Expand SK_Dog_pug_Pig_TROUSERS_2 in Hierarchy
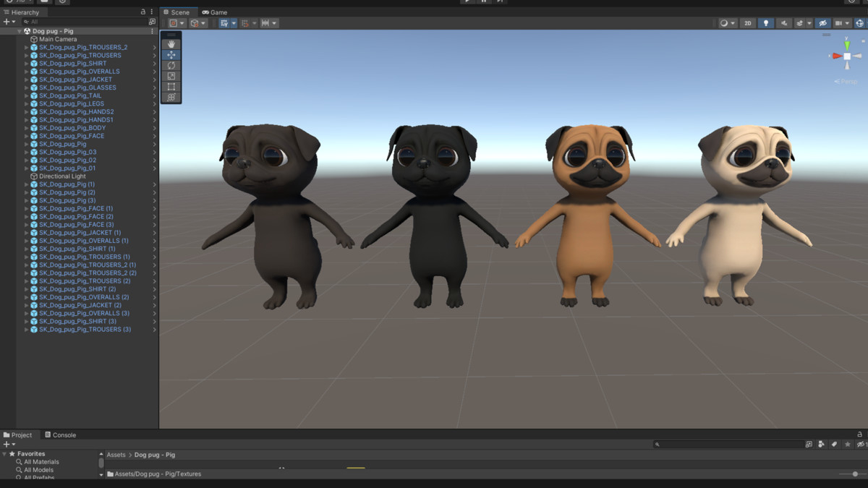 (x=27, y=47)
